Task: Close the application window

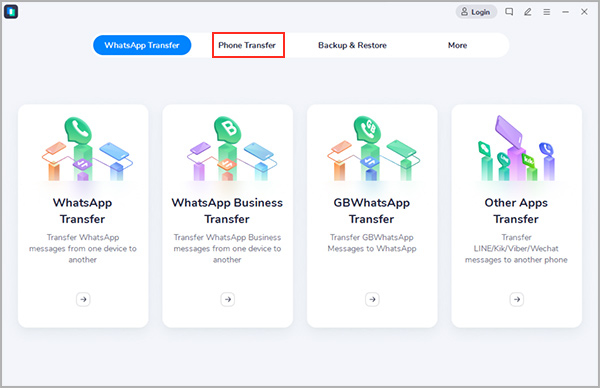Action: [584, 12]
